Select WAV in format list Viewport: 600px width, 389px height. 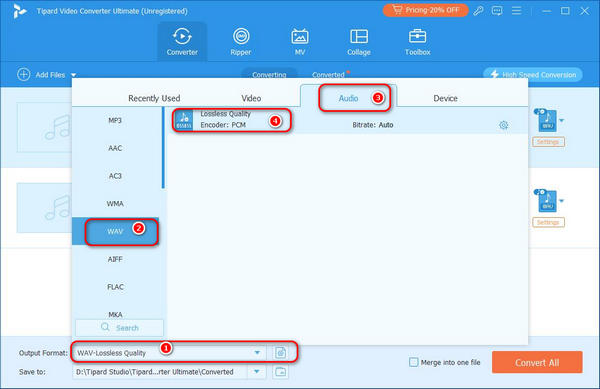coord(115,231)
